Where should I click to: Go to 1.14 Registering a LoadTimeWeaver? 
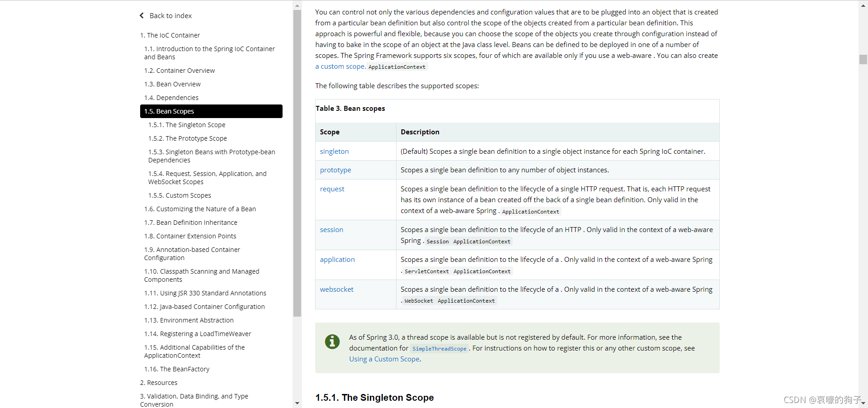198,334
